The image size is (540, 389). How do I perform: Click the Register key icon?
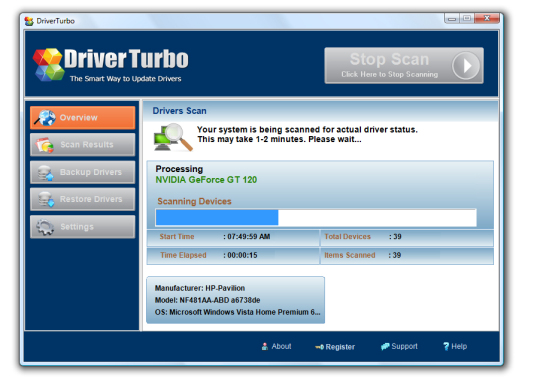[319, 347]
